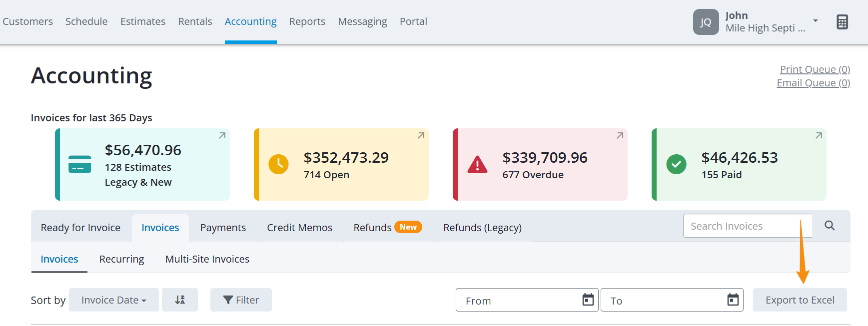Click the search magnifier icon

(x=830, y=226)
